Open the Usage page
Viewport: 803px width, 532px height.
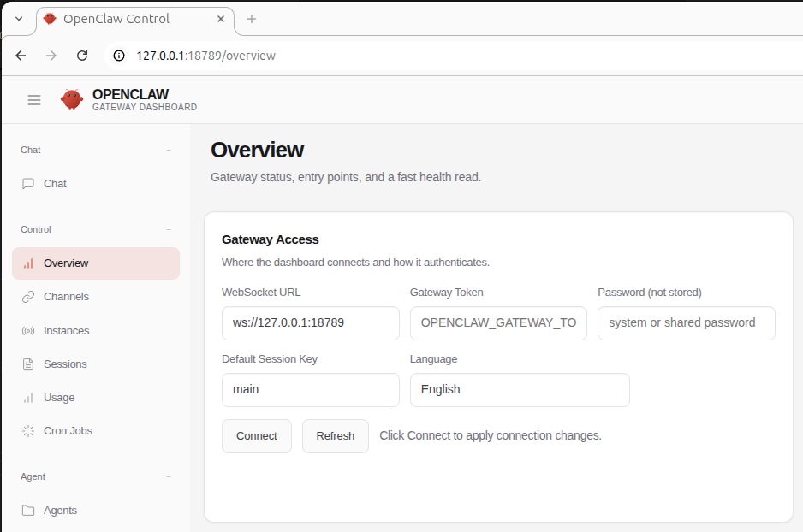click(96, 398)
